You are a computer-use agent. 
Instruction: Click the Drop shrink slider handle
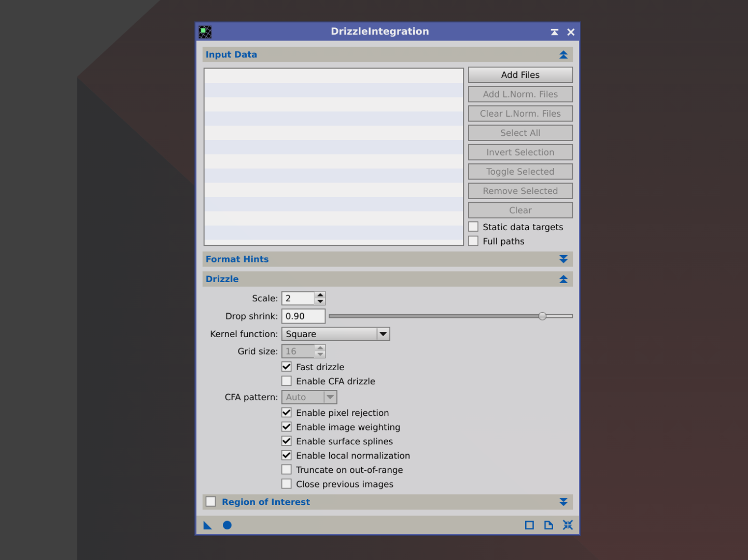pyautogui.click(x=542, y=316)
